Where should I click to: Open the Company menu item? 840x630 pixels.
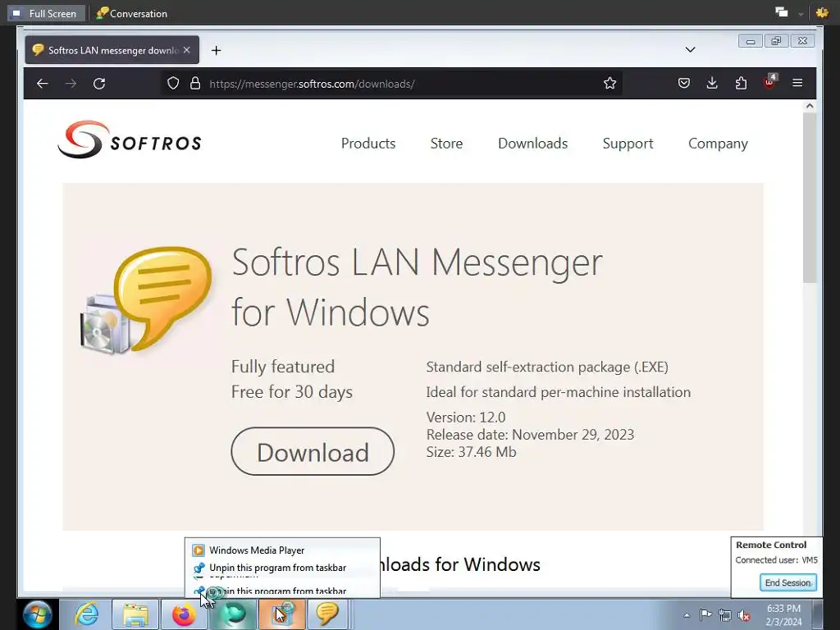click(718, 144)
